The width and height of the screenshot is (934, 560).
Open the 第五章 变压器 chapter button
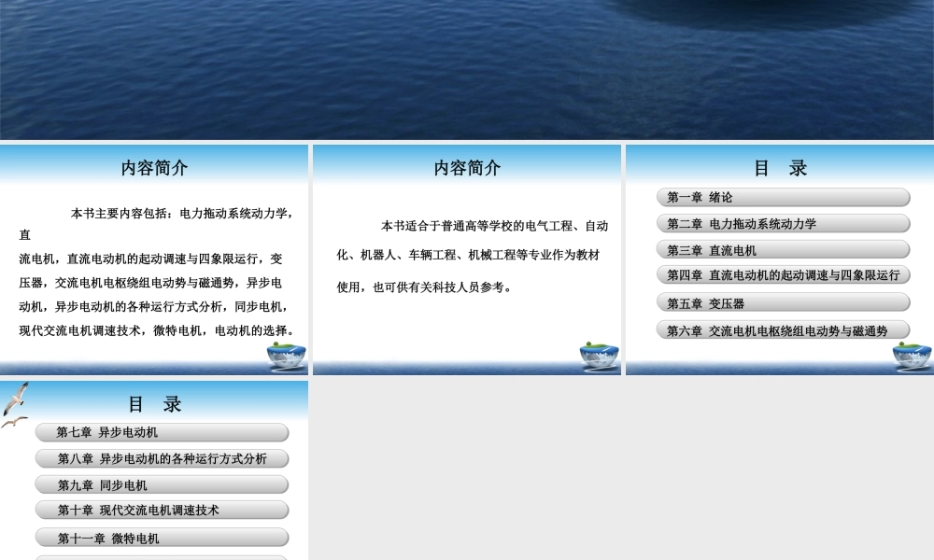(784, 303)
